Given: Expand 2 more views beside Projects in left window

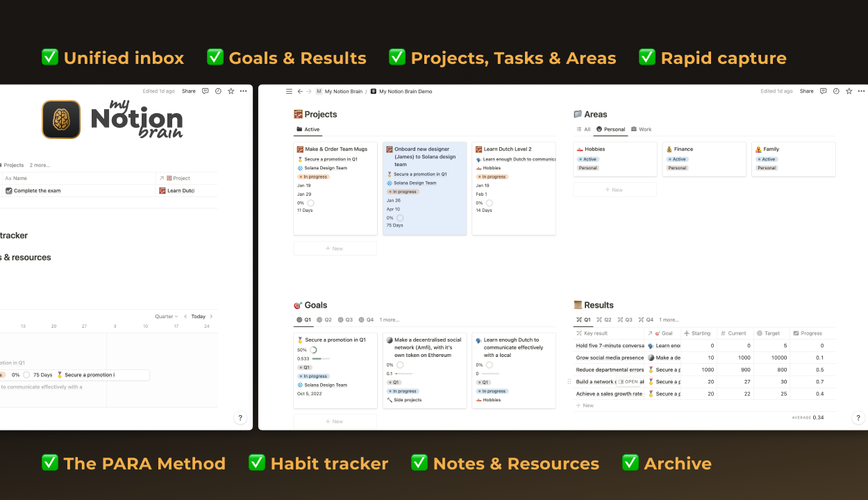Looking at the screenshot, I should point(40,165).
